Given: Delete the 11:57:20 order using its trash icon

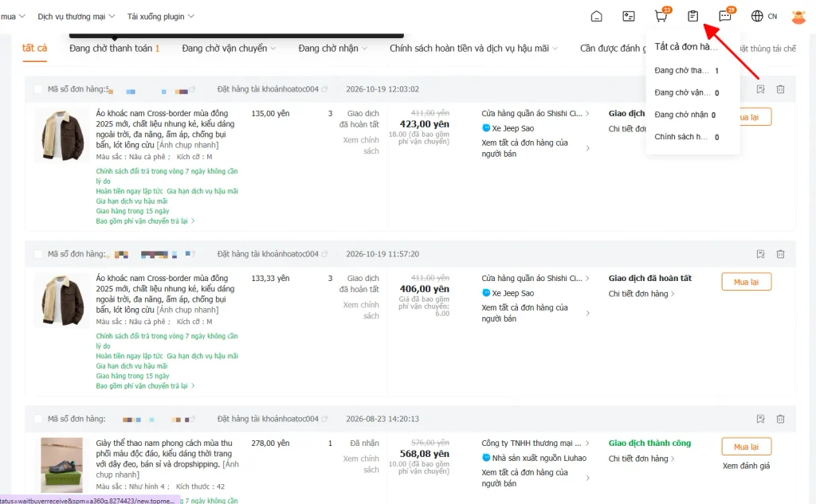Looking at the screenshot, I should (780, 254).
